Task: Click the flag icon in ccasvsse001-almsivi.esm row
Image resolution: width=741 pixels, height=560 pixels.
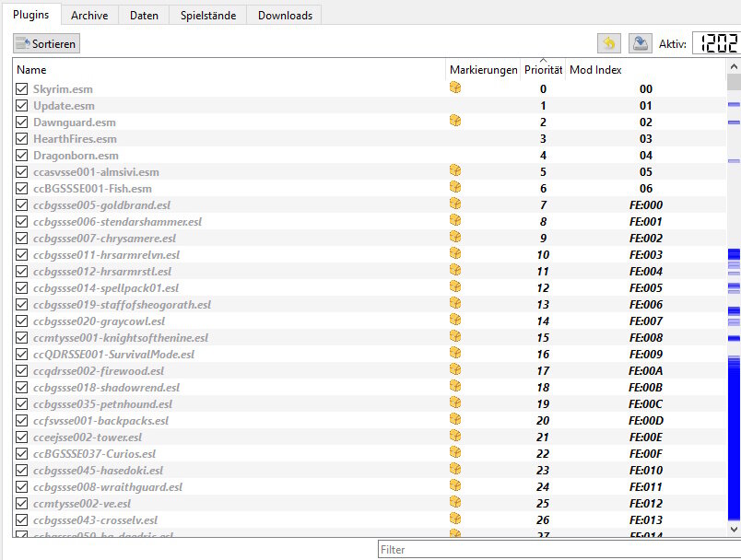Action: (x=455, y=170)
